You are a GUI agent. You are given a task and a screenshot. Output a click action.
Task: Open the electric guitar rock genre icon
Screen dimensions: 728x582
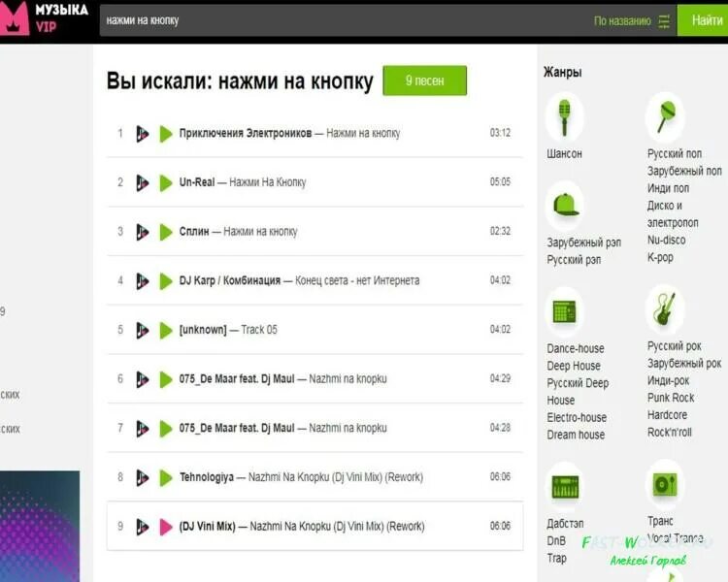coord(665,308)
